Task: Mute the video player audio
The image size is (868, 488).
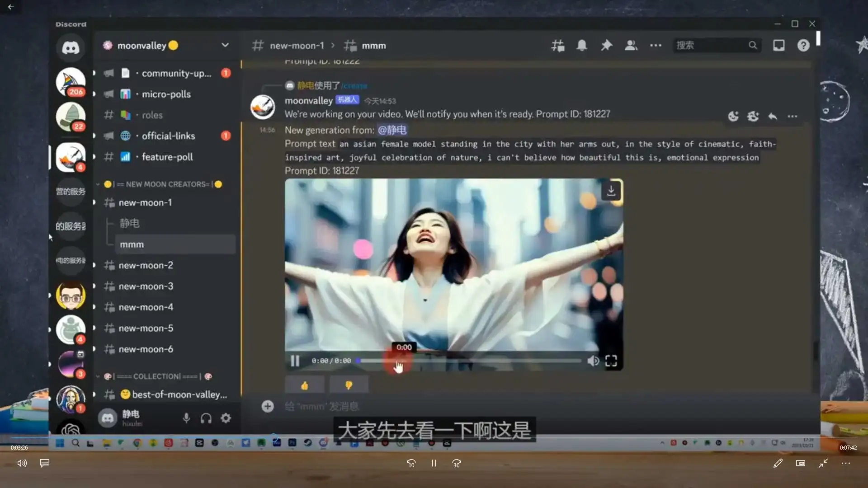Action: coord(593,361)
